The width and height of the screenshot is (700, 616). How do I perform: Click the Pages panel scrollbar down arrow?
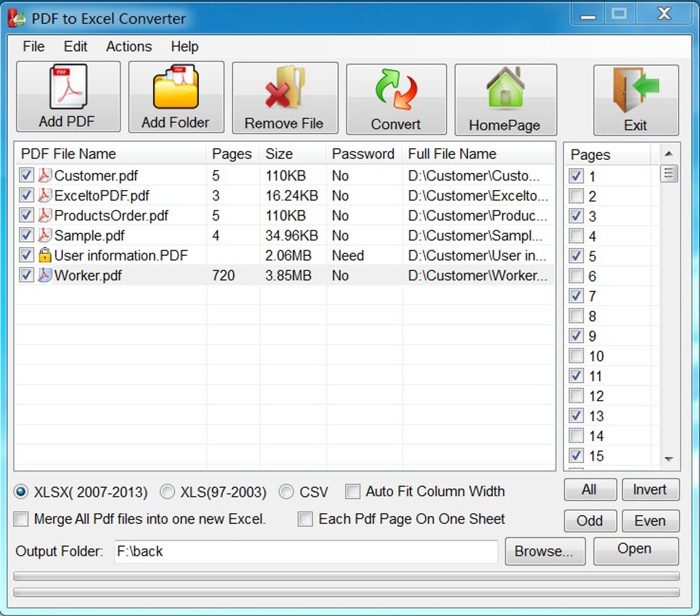(668, 459)
